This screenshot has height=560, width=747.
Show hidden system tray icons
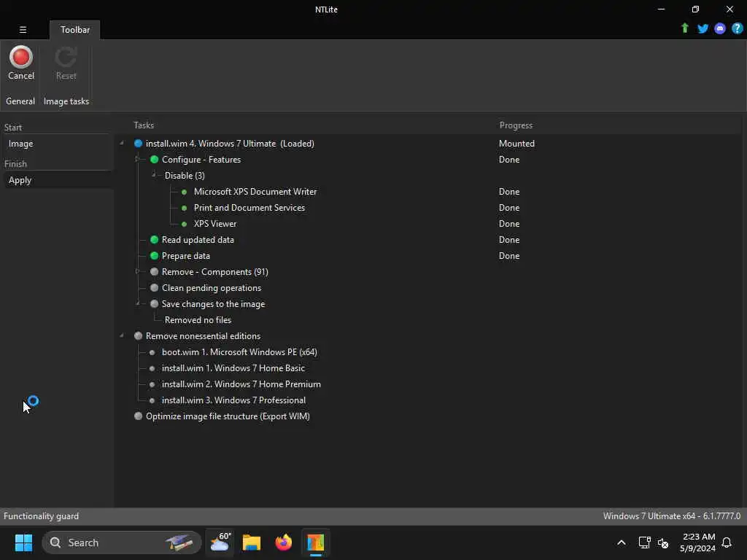(622, 542)
